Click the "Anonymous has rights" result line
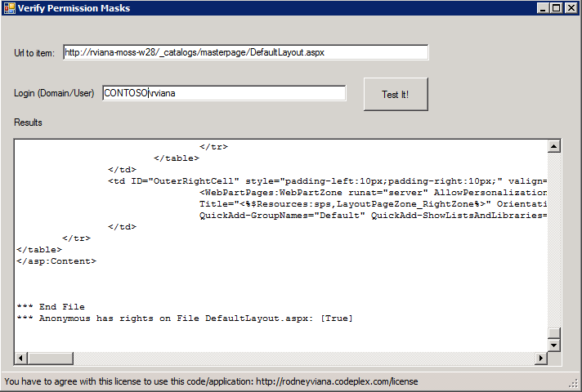 click(185, 318)
